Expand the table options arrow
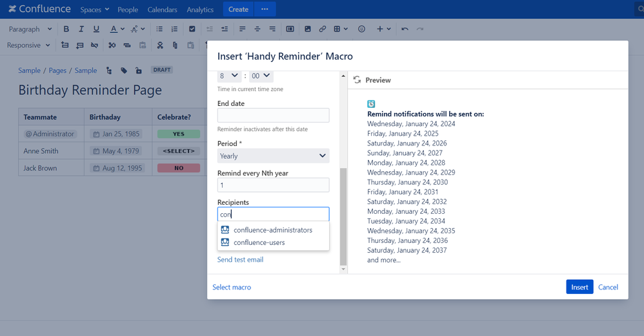This screenshot has height=336, width=644. point(346,29)
